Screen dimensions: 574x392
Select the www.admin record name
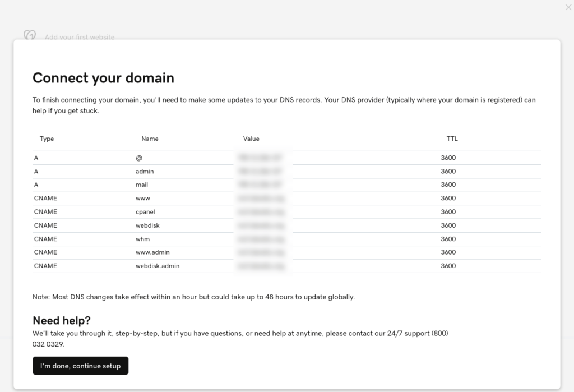point(152,252)
